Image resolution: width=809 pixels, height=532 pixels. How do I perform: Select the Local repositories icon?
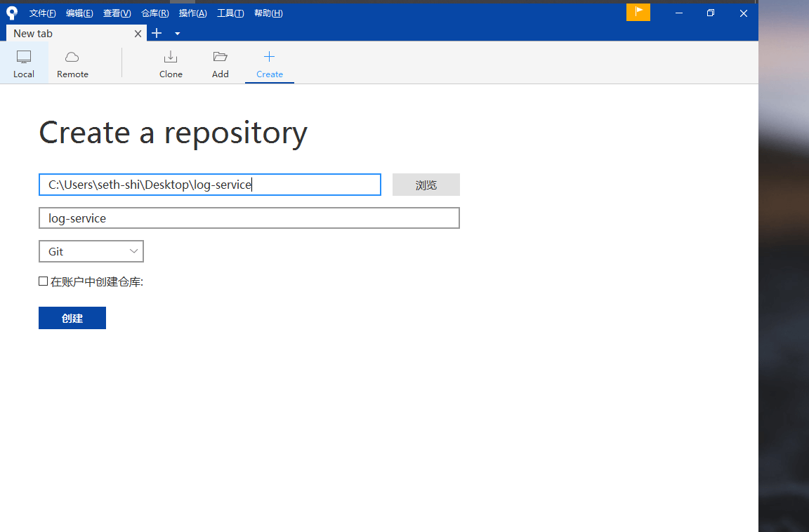tap(24, 57)
